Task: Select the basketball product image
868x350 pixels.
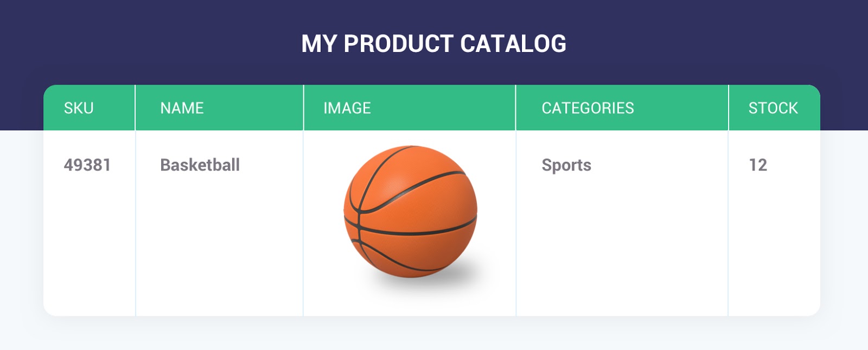Action: (410, 212)
